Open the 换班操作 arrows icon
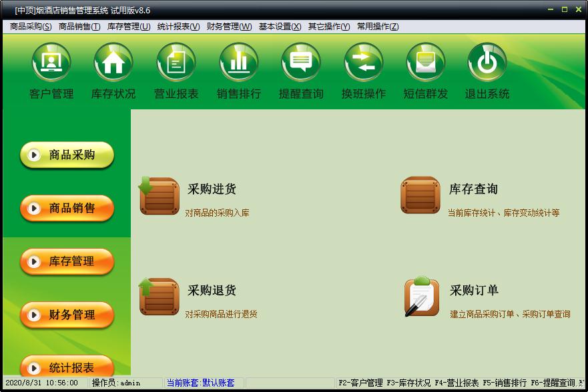The image size is (588, 392). [363, 62]
